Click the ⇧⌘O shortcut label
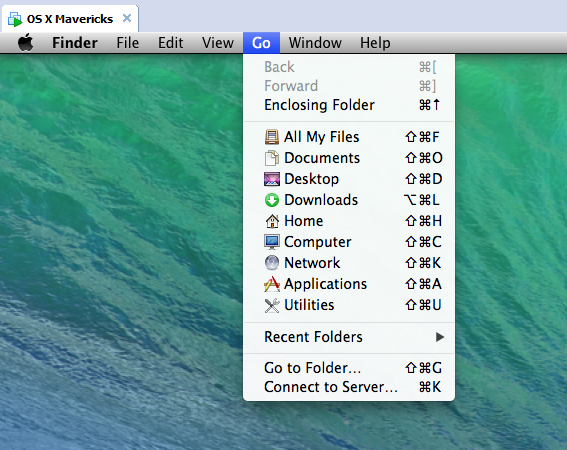Image resolution: width=567 pixels, height=450 pixels. [x=423, y=158]
